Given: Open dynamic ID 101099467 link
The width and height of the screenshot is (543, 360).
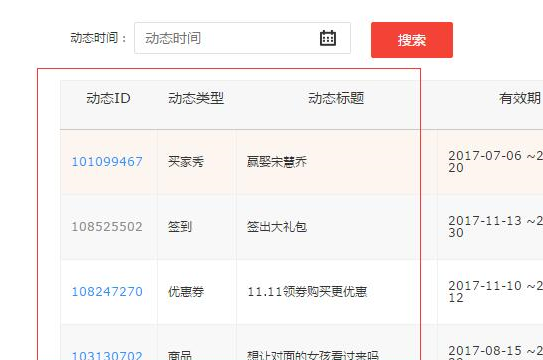Looking at the screenshot, I should (107, 162).
